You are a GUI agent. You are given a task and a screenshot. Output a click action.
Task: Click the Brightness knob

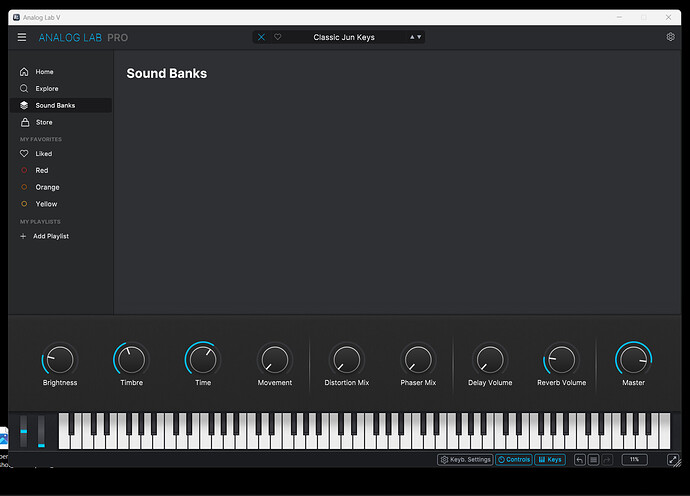pyautogui.click(x=60, y=360)
